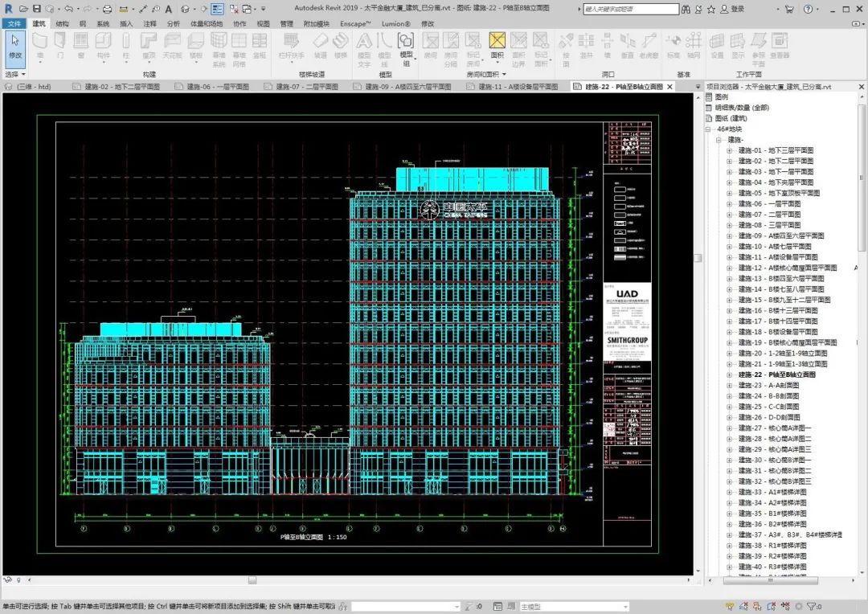Switch to the 插入 ribbon tab

pyautogui.click(x=125, y=24)
